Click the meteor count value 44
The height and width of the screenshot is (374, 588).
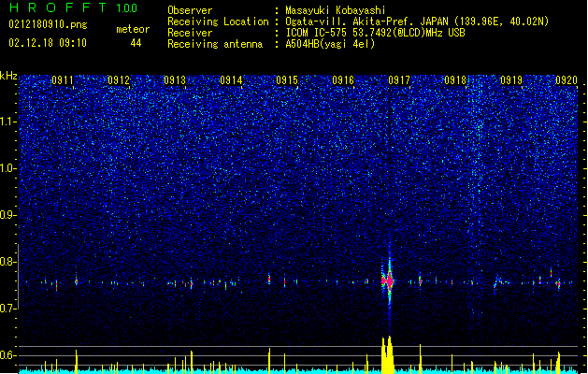(x=136, y=43)
